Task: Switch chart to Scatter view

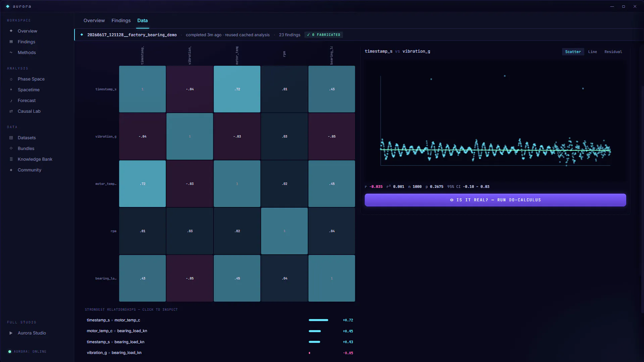Action: coord(573,52)
